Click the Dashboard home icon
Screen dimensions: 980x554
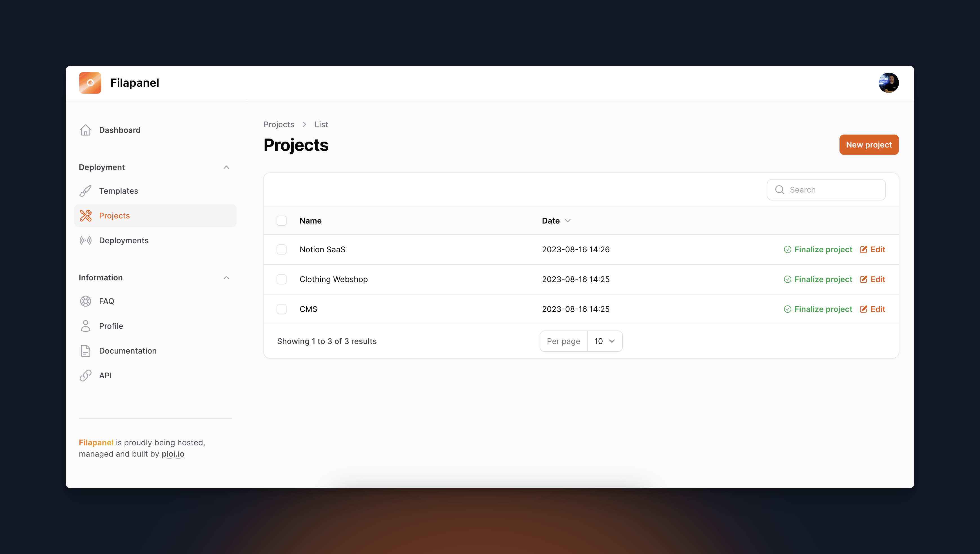[x=85, y=130]
